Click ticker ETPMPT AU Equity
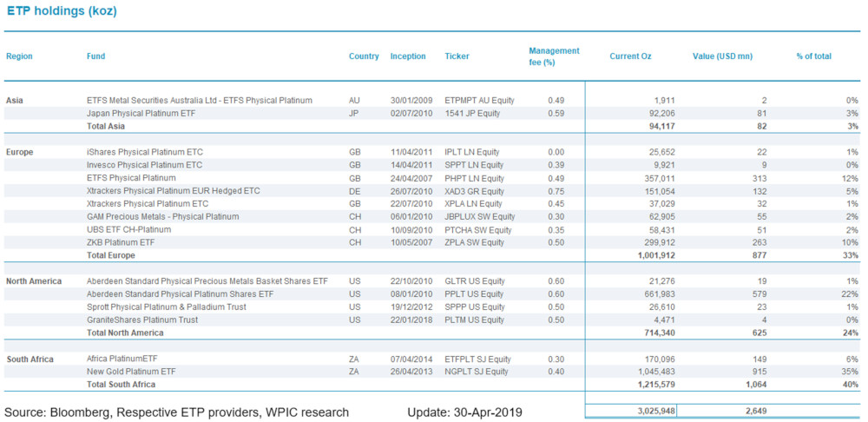868x422 pixels. coord(479,101)
